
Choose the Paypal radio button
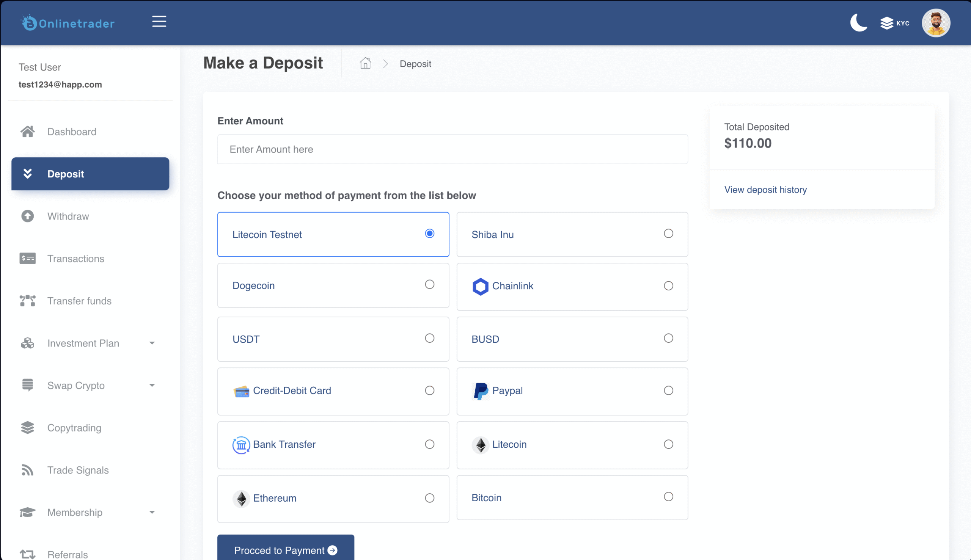(668, 390)
